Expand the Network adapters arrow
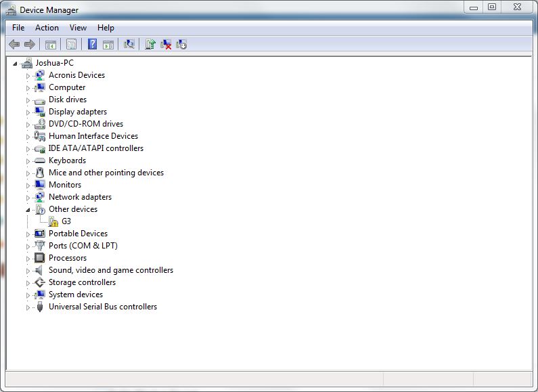538x392 pixels. coord(28,198)
